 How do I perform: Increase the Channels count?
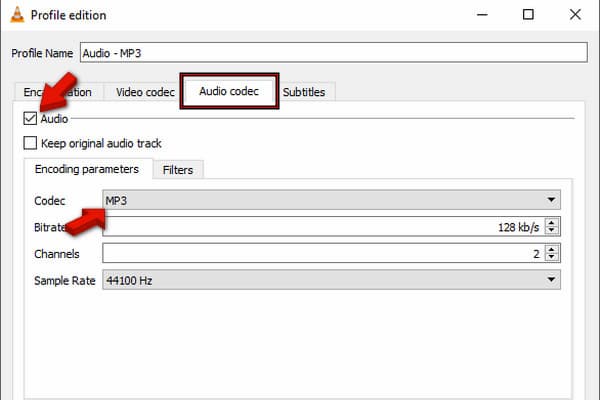551,249
